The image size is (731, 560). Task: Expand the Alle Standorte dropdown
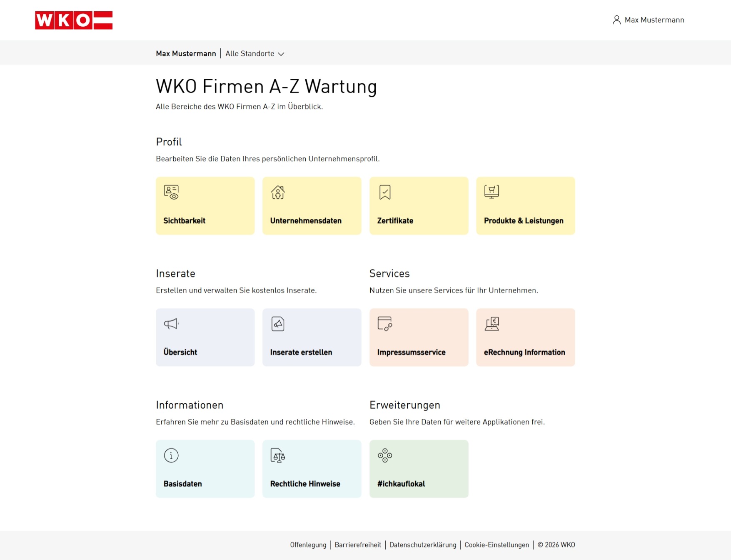[254, 53]
